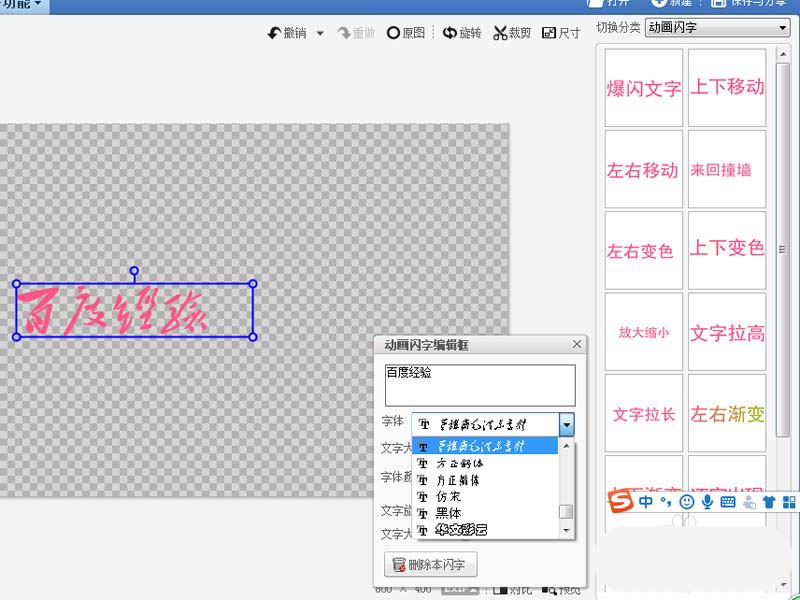Click the Sogou user account icon
The height and width of the screenshot is (600, 800).
749,502
